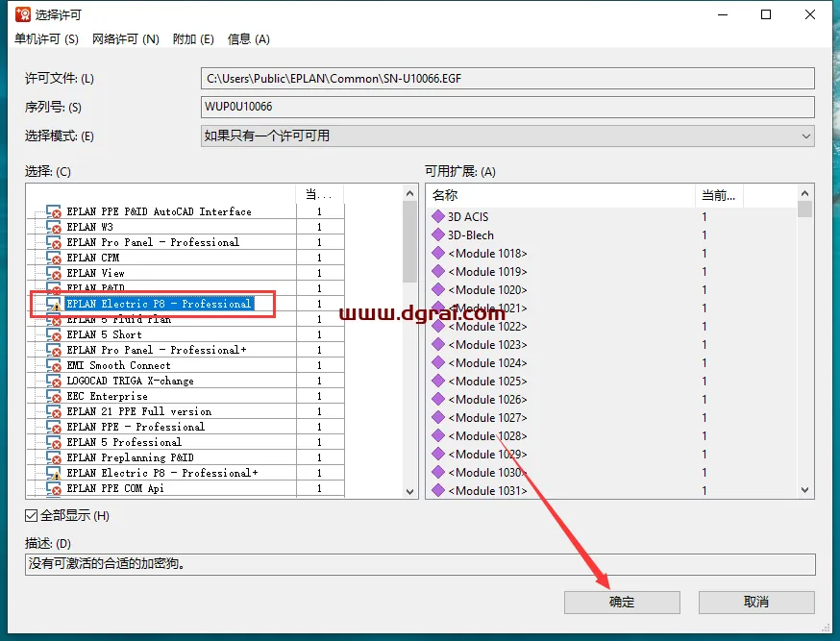This screenshot has height=641, width=840.
Task: Select the EPLAN Electric P8 - Professional row
Action: click(159, 305)
